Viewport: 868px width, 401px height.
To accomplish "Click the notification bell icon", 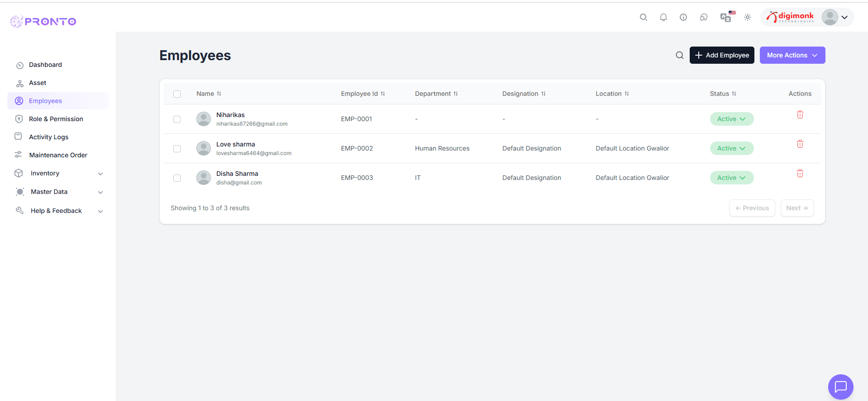I will [663, 17].
